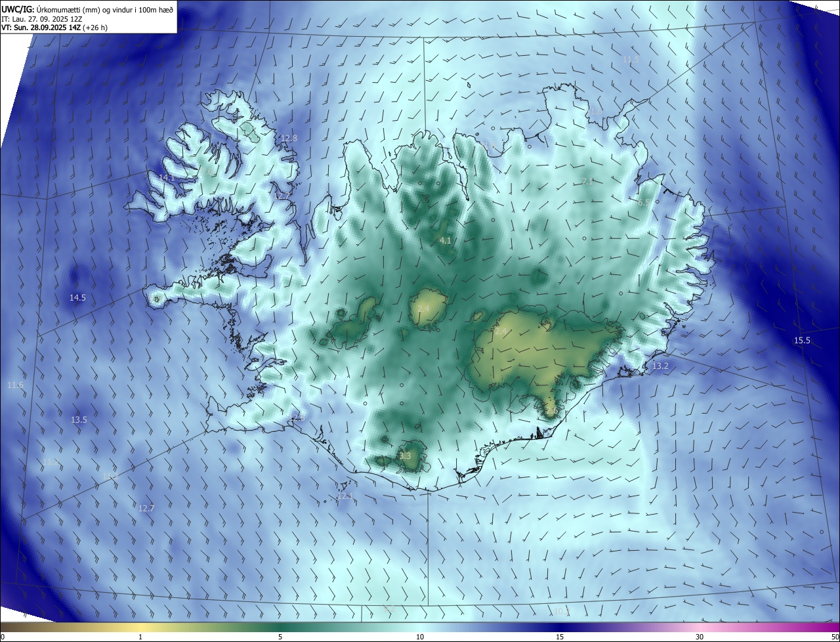Click the 15 tick on the color scale

pyautogui.click(x=560, y=637)
